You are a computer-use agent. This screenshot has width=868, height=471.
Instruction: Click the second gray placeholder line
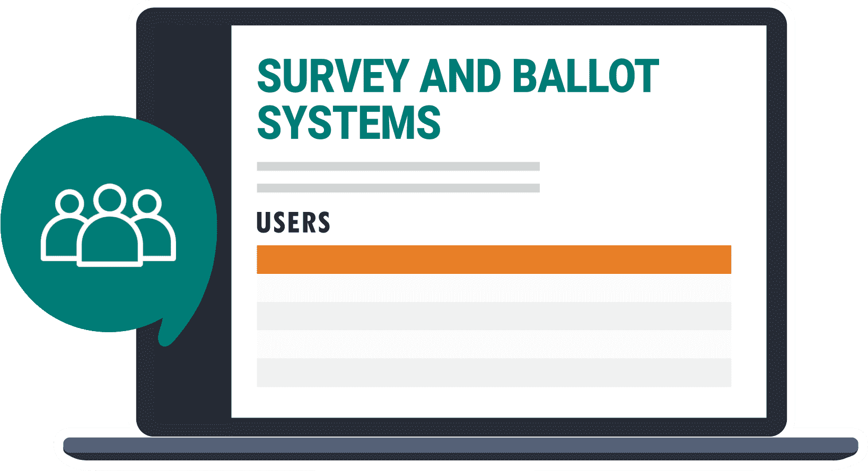pyautogui.click(x=398, y=188)
